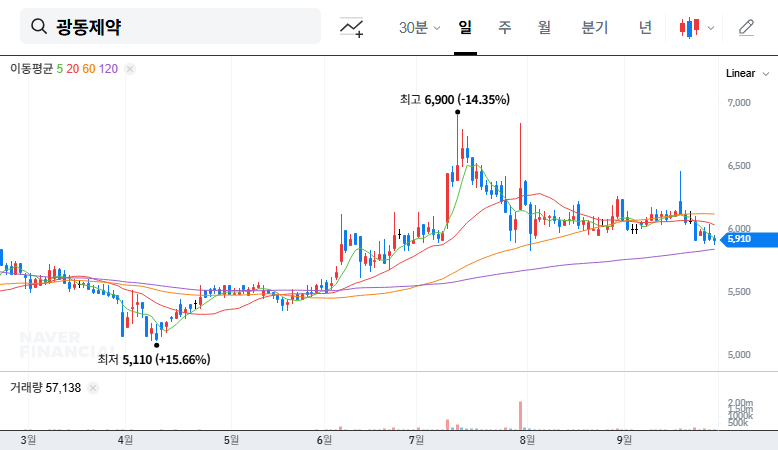
Task: Open the 30분 interval dropdown
Action: [419, 27]
